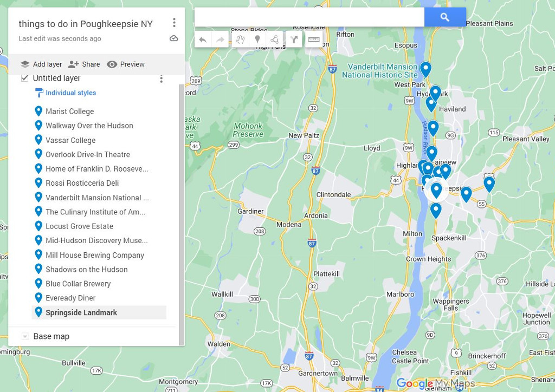Click pin icon beside Marist College
The width and height of the screenshot is (555, 392).
pos(38,111)
